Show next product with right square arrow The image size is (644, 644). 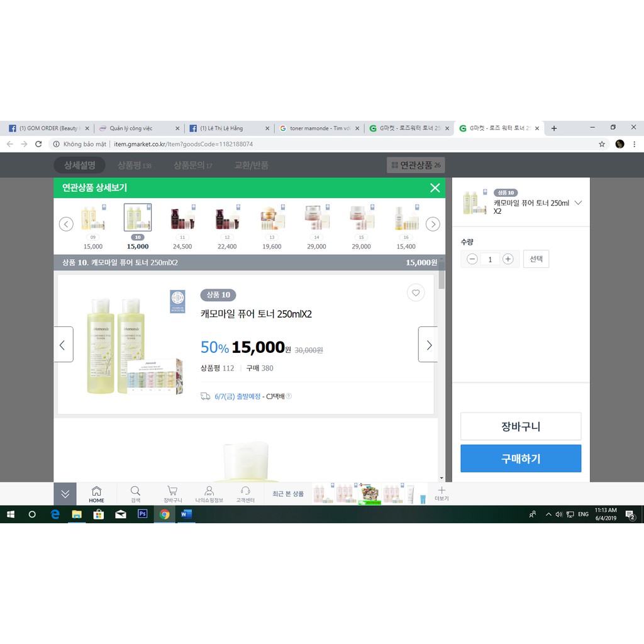tap(428, 345)
